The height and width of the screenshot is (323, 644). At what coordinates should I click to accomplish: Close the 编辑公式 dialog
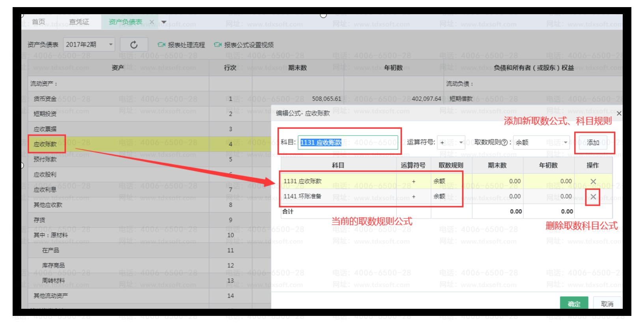(619, 114)
